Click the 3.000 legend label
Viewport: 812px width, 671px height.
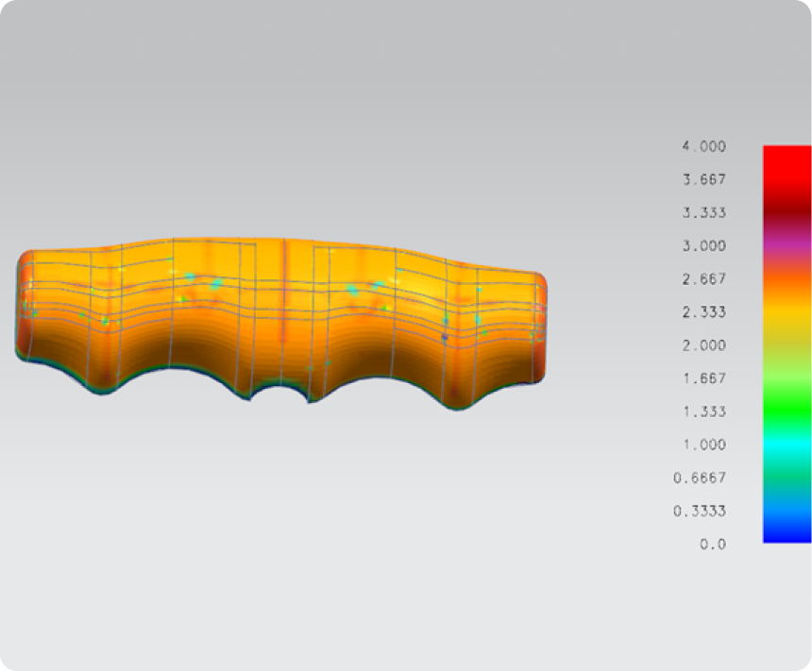point(703,245)
